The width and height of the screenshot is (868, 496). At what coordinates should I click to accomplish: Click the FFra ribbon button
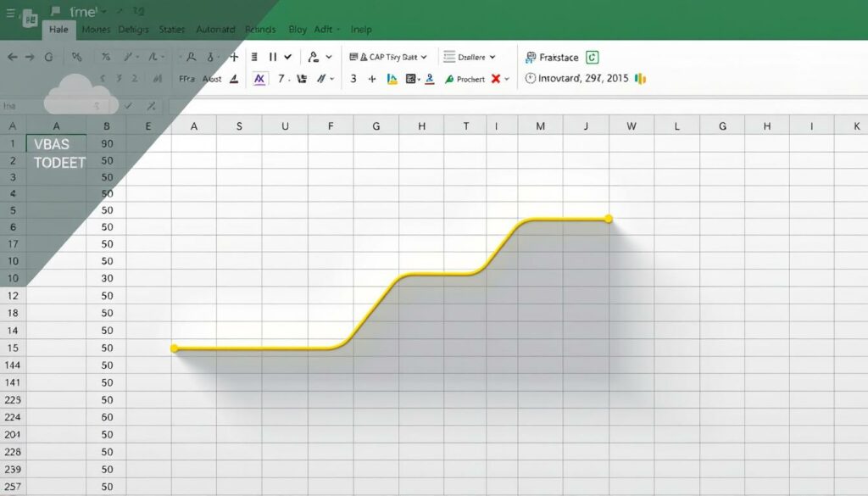(186, 79)
